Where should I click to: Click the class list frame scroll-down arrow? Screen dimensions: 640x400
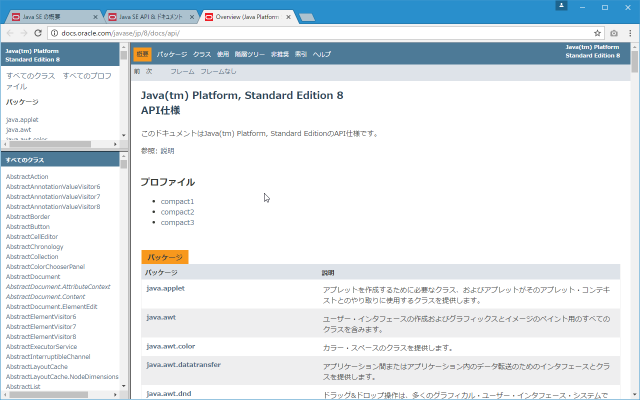pos(124,386)
